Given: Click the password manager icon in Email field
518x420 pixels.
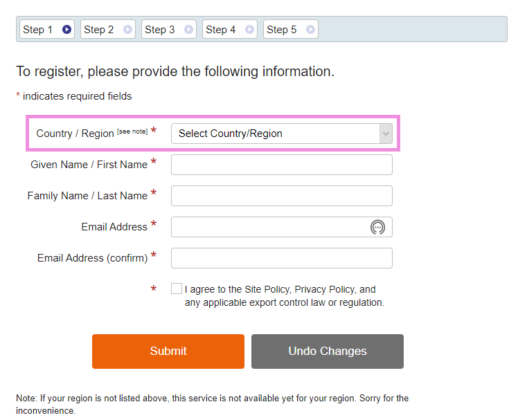Looking at the screenshot, I should coord(377,227).
